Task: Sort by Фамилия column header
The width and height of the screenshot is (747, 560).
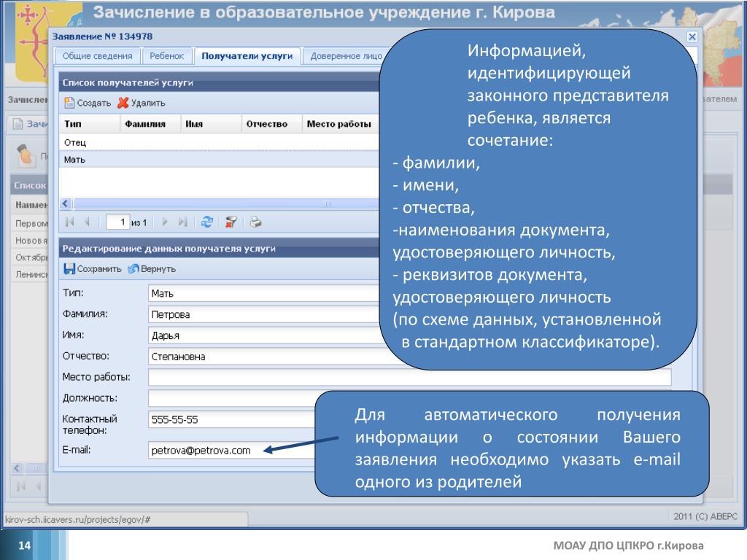Action: tap(150, 124)
